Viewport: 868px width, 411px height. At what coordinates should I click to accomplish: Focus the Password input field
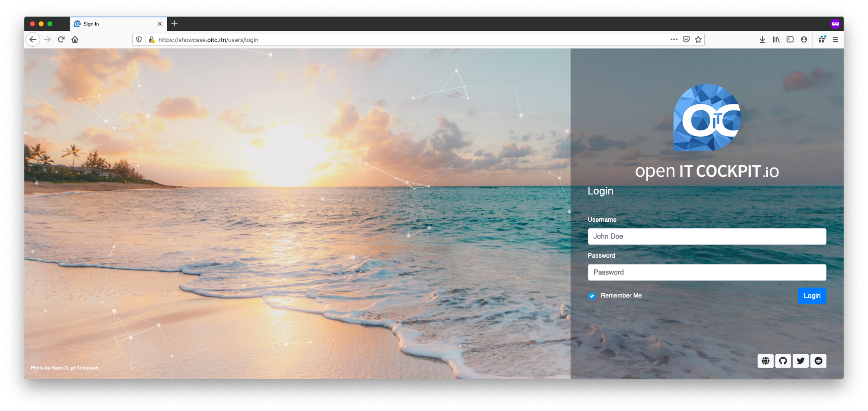(x=707, y=272)
